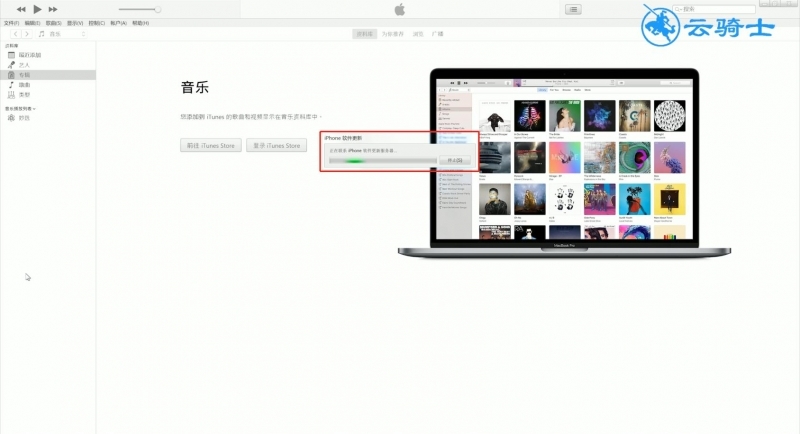Image resolution: width=800 pixels, height=434 pixels.
Task: Open the 妙选 playlist with gear icon
Action: pos(48,118)
